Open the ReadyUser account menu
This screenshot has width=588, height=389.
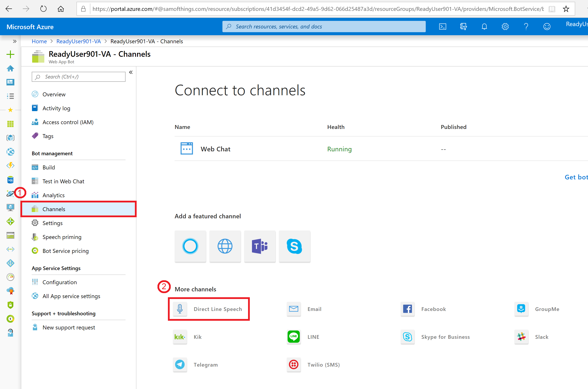tap(577, 24)
